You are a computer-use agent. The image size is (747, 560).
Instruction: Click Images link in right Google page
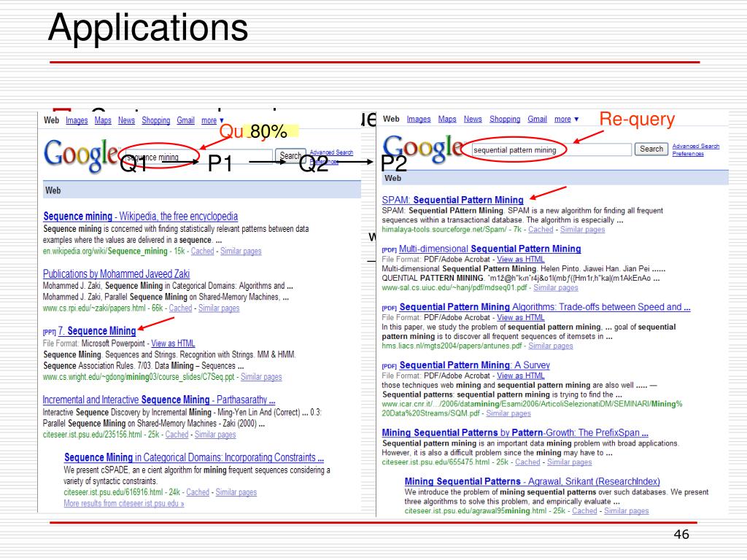[x=419, y=119]
